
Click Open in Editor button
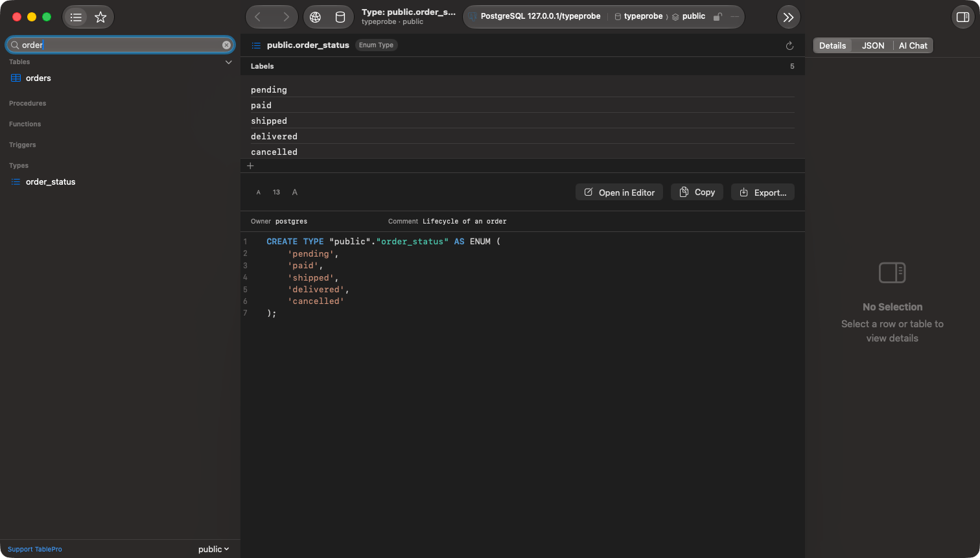coord(619,192)
